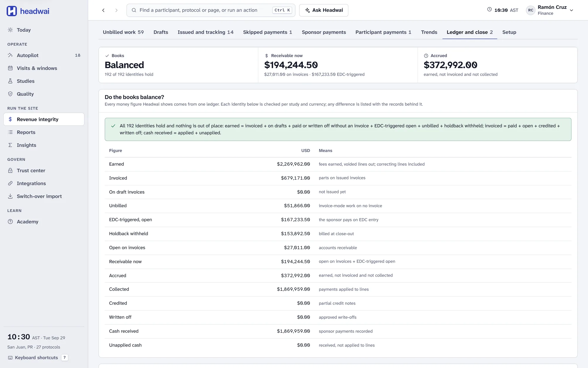Screen dimensions: 588x368
Task: Open the Trends tab
Action: [429, 32]
